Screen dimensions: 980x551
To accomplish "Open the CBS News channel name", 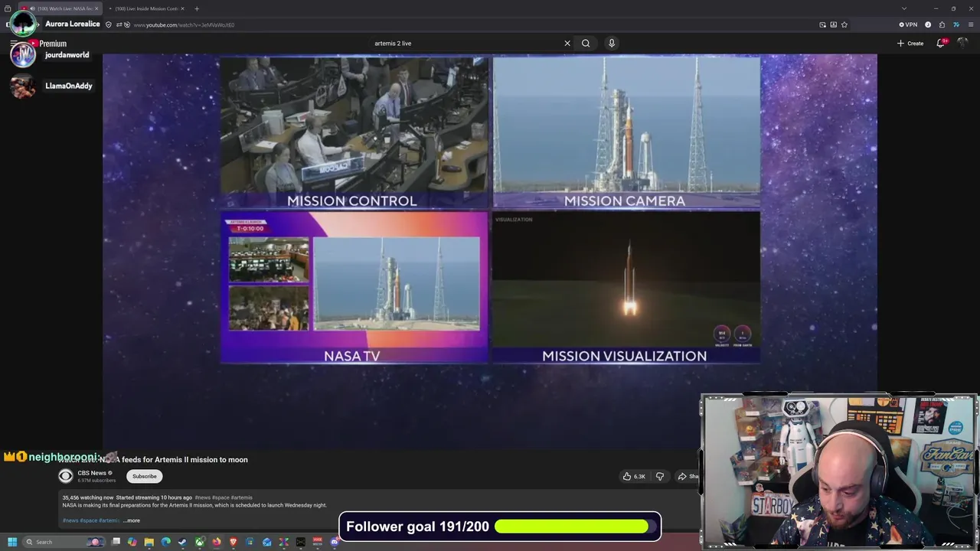I will click(92, 473).
